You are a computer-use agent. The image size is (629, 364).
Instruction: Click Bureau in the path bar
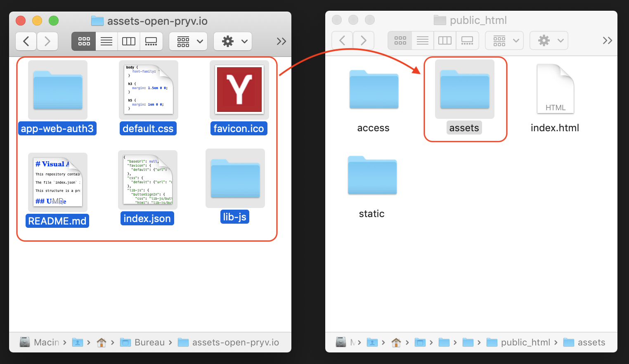point(149,343)
